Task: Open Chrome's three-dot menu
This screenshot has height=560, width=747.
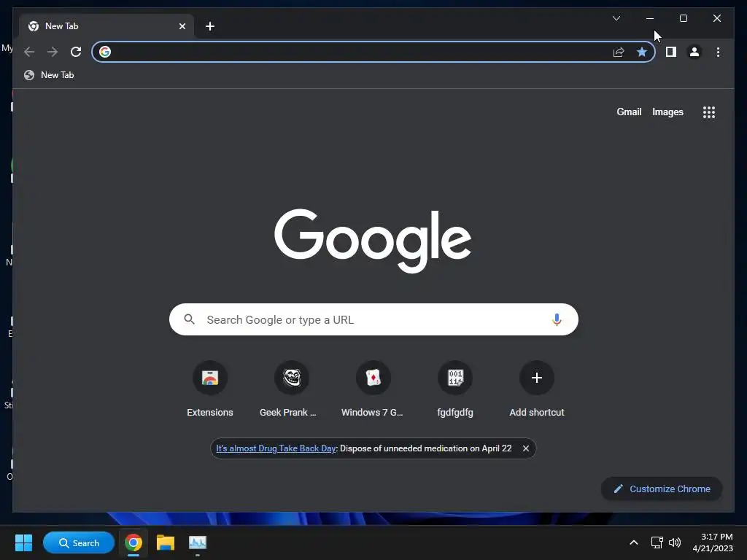Action: (x=718, y=52)
